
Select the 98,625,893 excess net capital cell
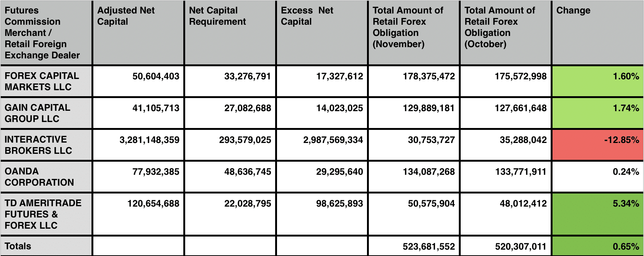[x=339, y=204]
